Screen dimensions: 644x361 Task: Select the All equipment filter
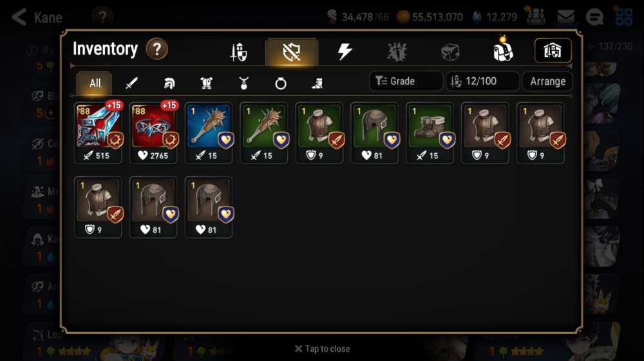coord(95,83)
